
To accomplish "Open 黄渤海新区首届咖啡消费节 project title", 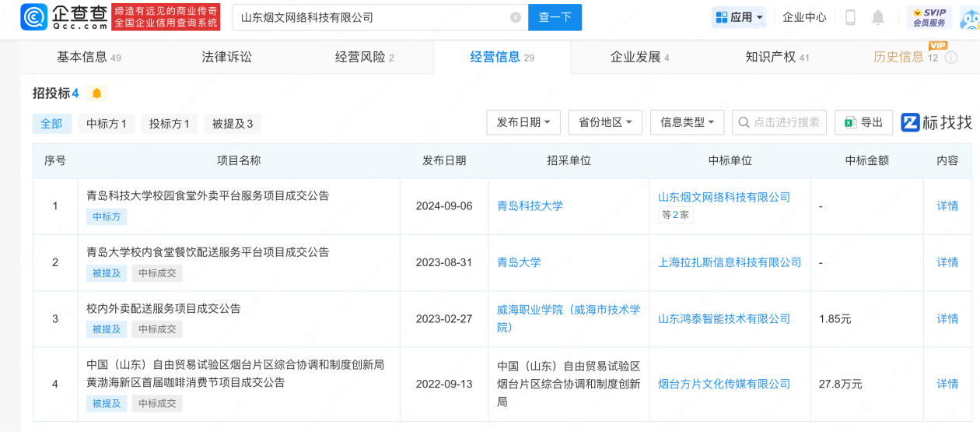I will (x=235, y=374).
